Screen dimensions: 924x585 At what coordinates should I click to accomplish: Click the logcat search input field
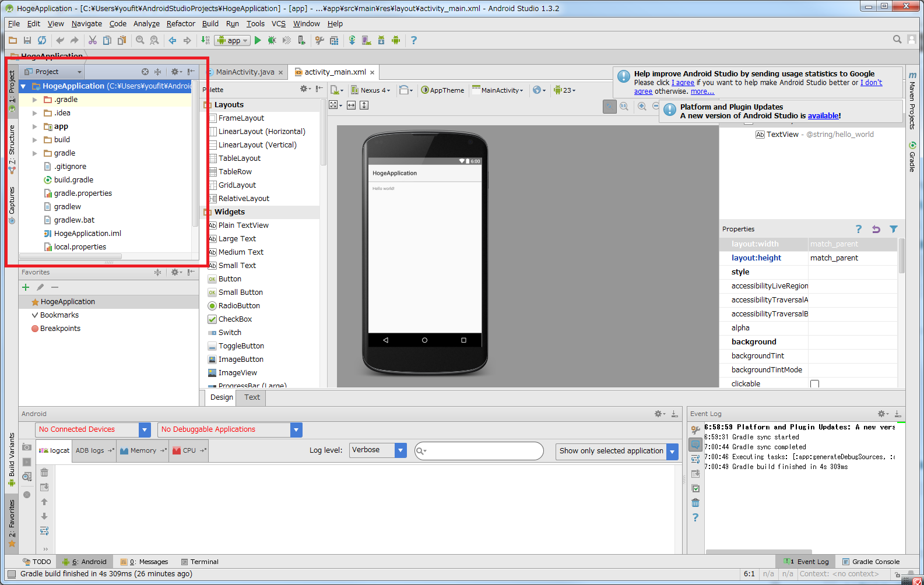pos(479,451)
